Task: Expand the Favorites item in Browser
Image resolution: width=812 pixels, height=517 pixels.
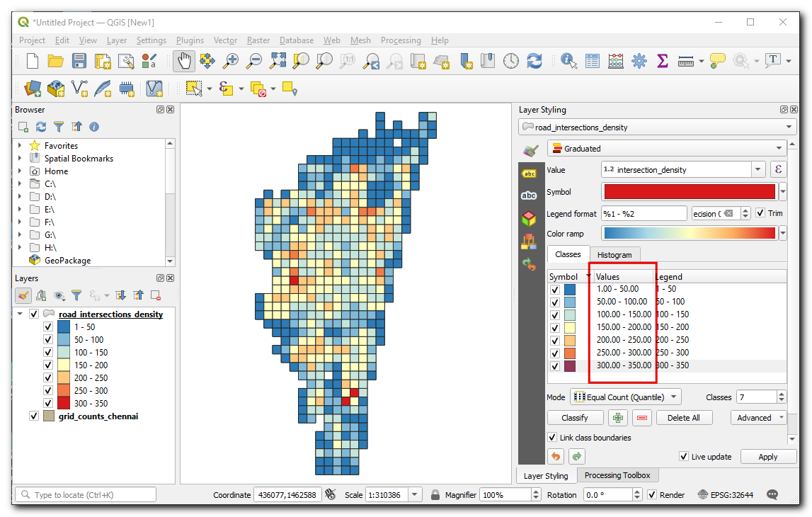Action: coord(20,146)
